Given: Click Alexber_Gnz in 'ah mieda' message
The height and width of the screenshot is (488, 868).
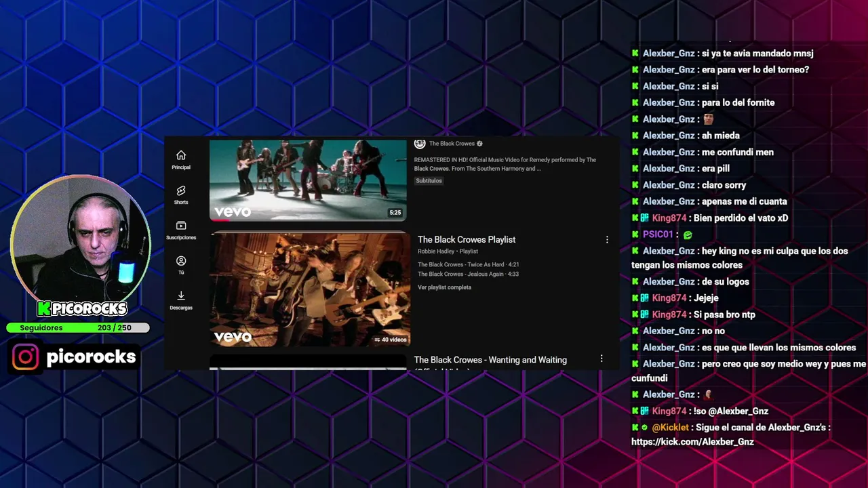Looking at the screenshot, I should tap(669, 136).
